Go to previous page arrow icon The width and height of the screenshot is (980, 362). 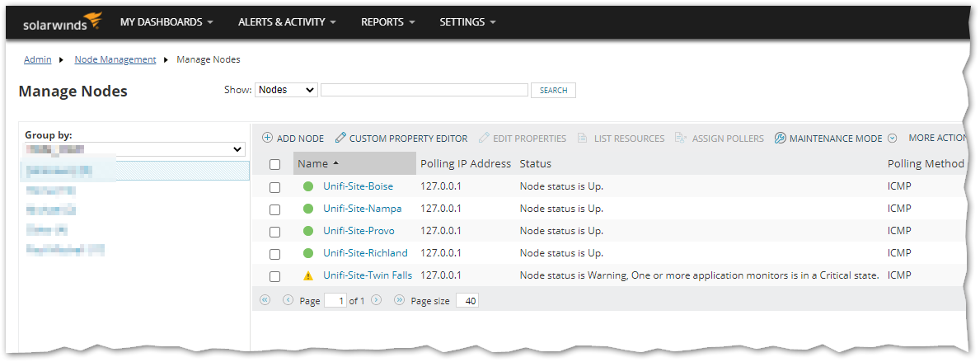[288, 300]
